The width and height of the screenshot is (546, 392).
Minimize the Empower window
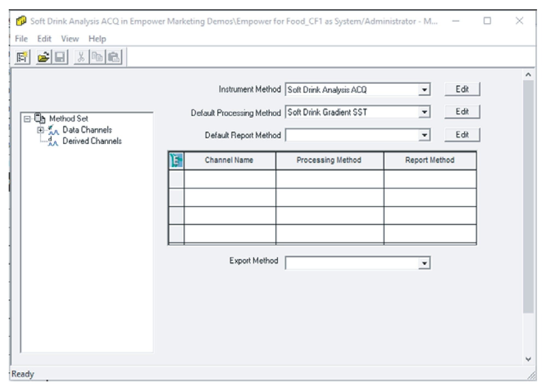point(456,21)
